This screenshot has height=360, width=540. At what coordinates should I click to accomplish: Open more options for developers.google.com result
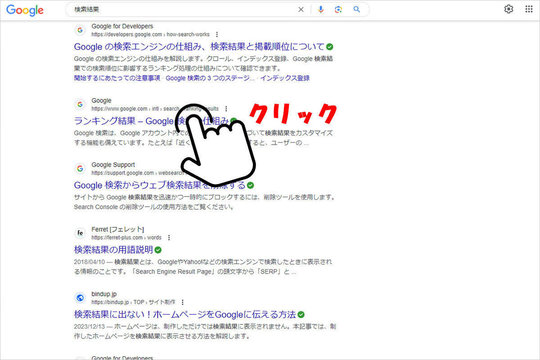click(217, 34)
